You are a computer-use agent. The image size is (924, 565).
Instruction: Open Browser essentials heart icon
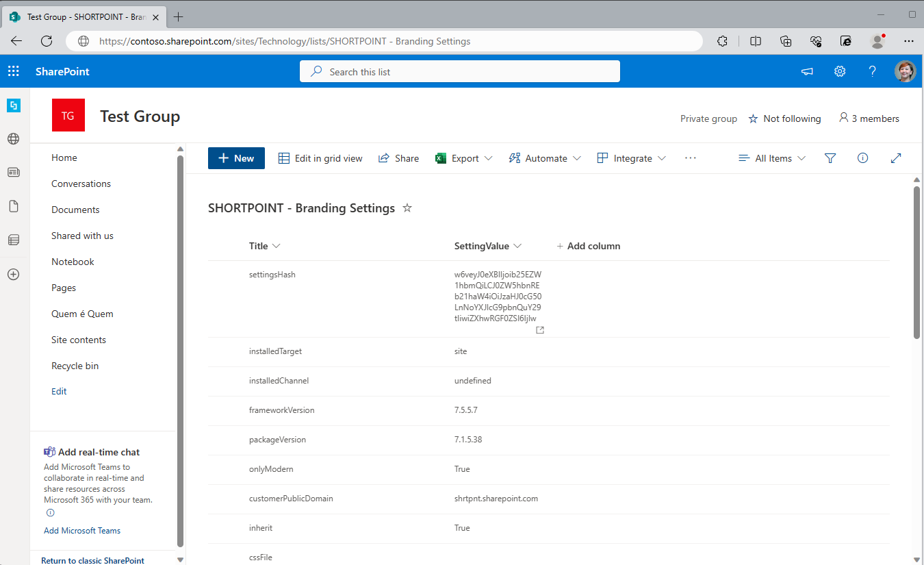816,41
